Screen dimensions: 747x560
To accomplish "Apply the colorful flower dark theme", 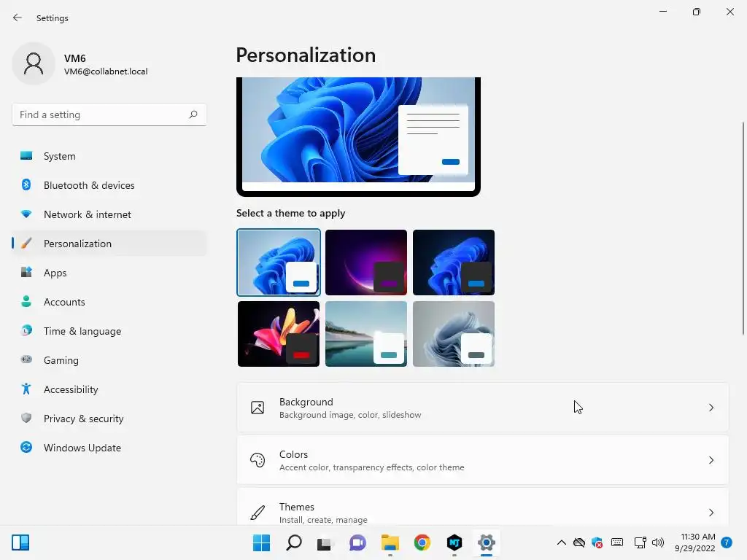I will pos(279,334).
